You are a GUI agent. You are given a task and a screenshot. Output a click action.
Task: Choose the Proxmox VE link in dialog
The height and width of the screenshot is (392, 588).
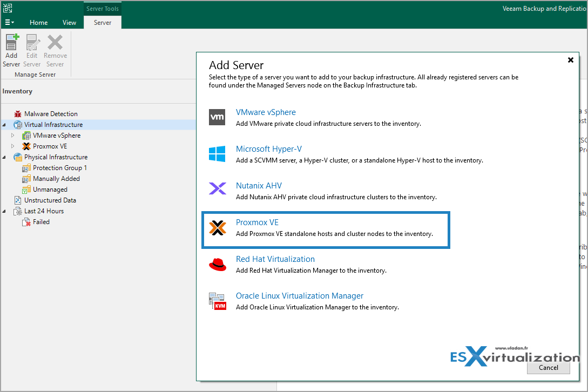coord(257,222)
